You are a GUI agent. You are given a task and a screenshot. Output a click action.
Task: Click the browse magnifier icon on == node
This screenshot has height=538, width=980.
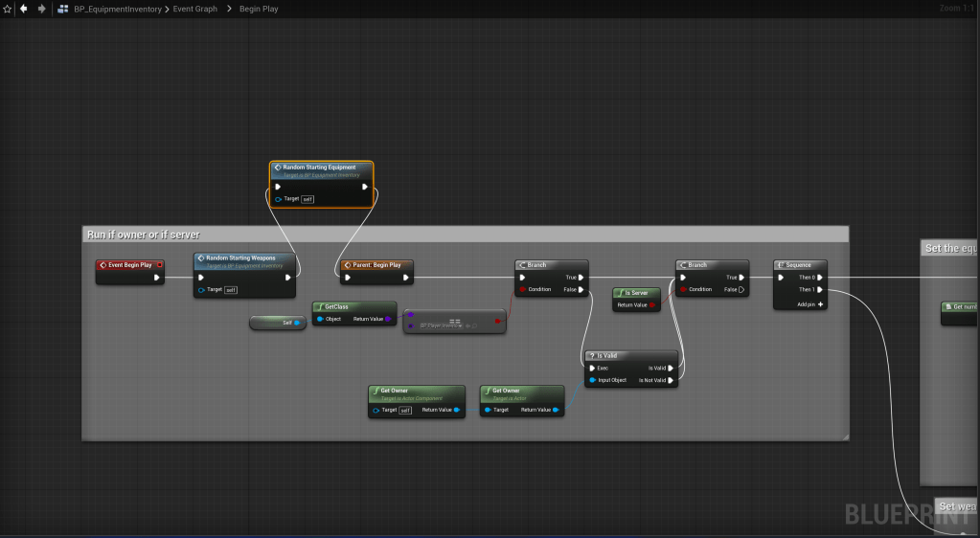(472, 325)
